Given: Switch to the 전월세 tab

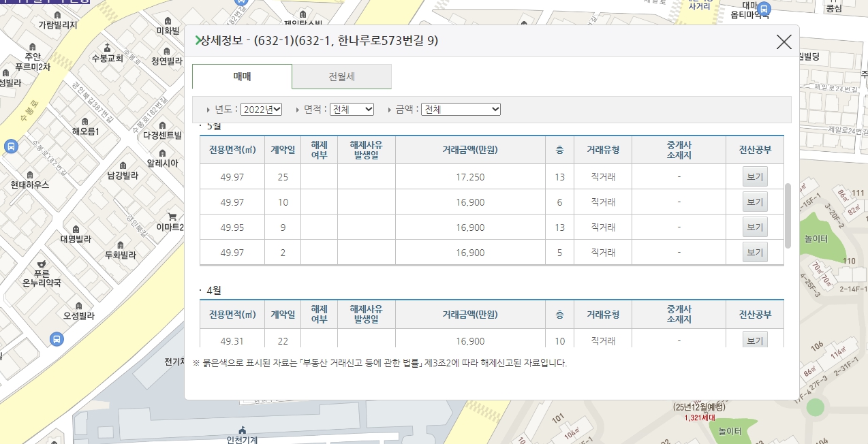Looking at the screenshot, I should coord(341,77).
